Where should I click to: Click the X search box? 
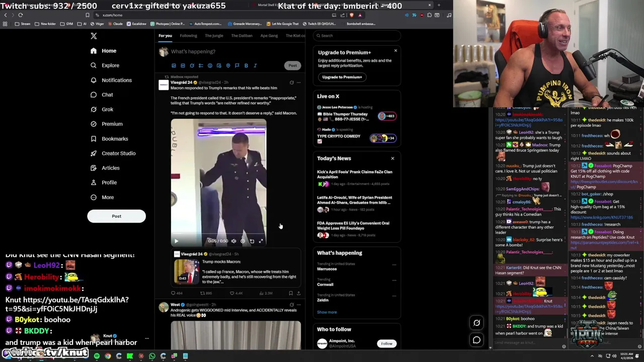[357, 36]
